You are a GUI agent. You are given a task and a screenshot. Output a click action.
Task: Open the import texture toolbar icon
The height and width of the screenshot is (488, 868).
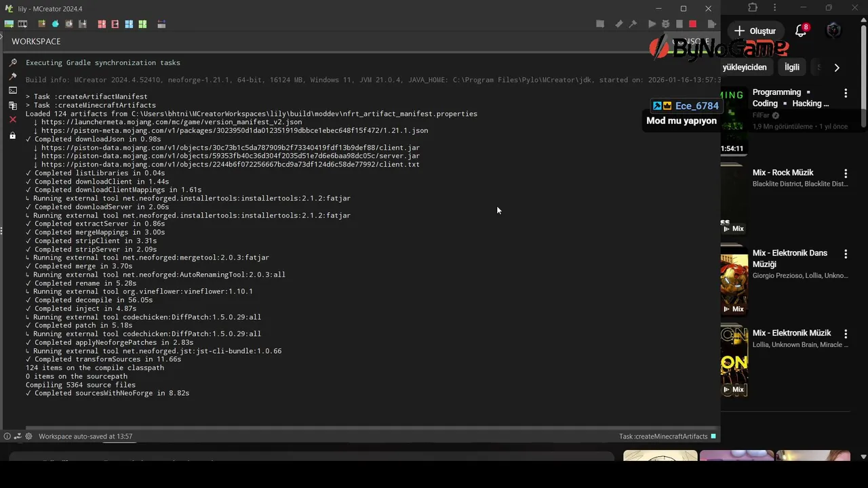click(x=9, y=24)
